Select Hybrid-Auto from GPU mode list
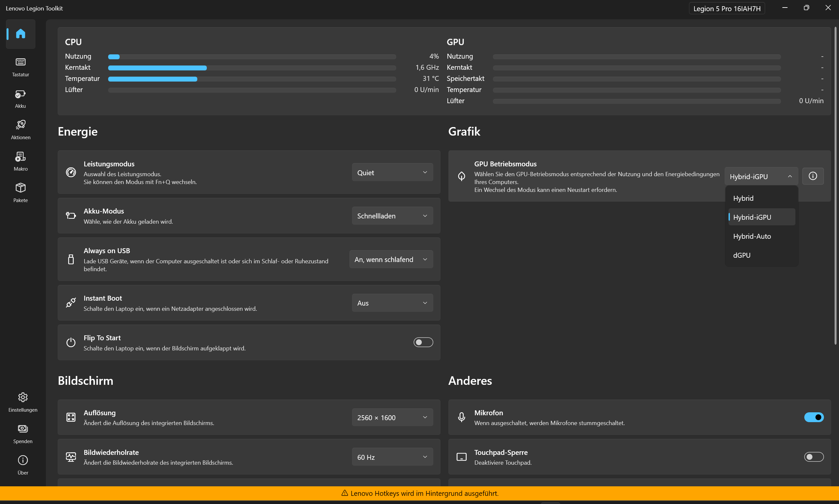This screenshot has width=839, height=504. (752, 236)
